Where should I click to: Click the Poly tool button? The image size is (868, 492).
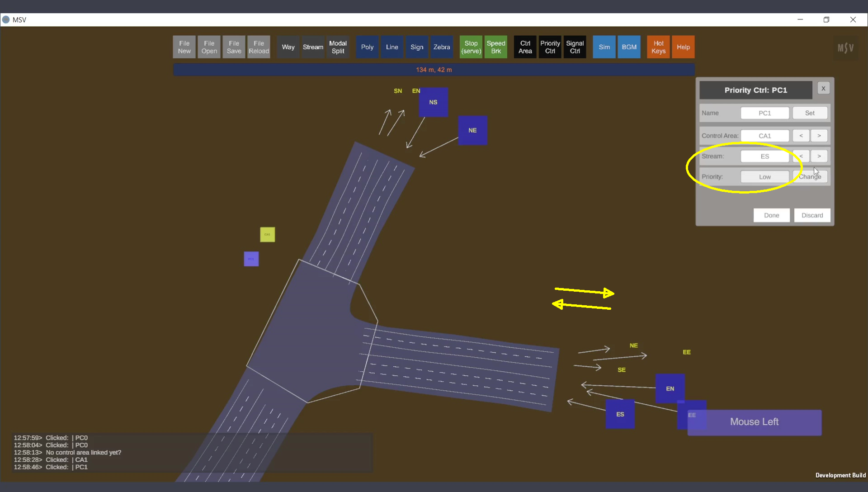367,47
